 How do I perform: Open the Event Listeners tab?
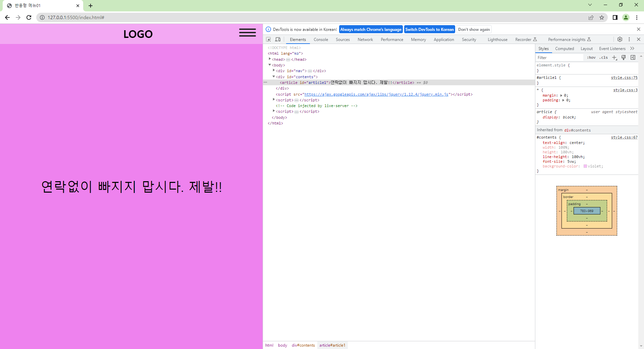(x=612, y=49)
